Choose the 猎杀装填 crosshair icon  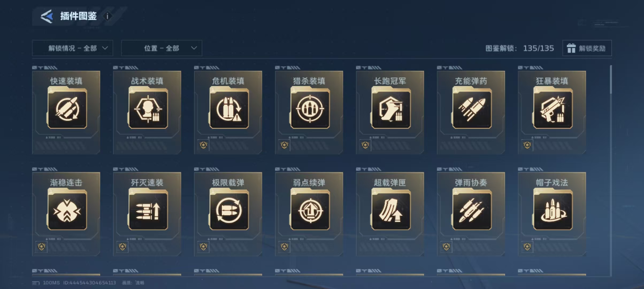click(310, 109)
